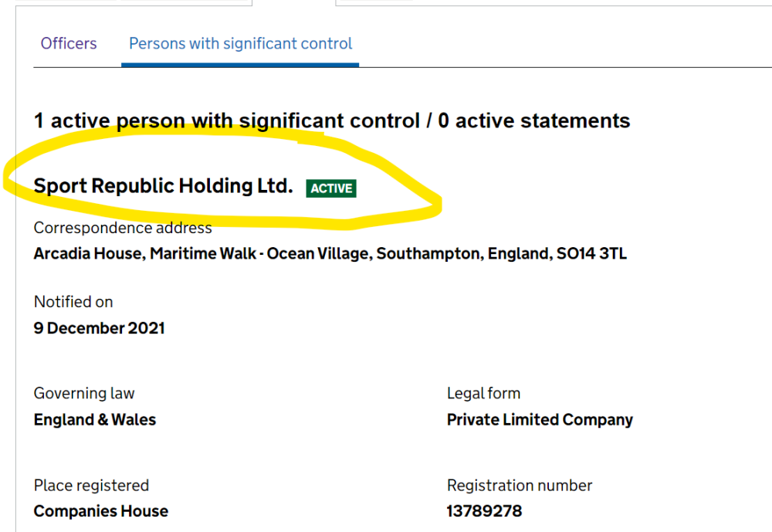Click the SO14 3TL postcode

591,253
